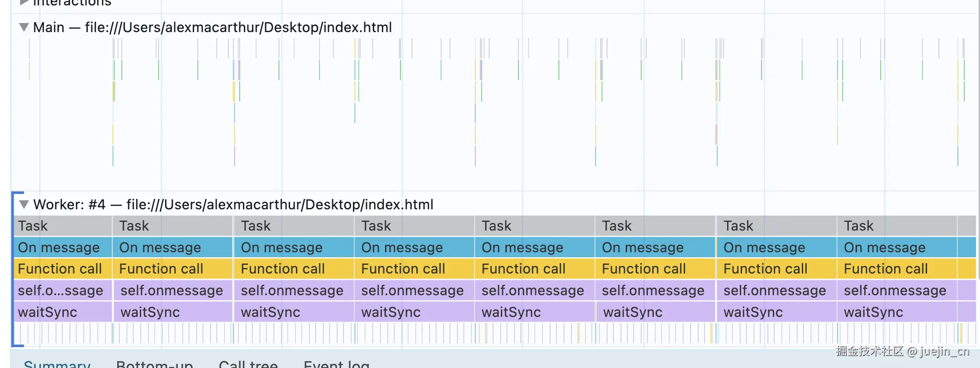980x368 pixels.
Task: Click the Worker: #4 track title text
Action: tap(233, 205)
